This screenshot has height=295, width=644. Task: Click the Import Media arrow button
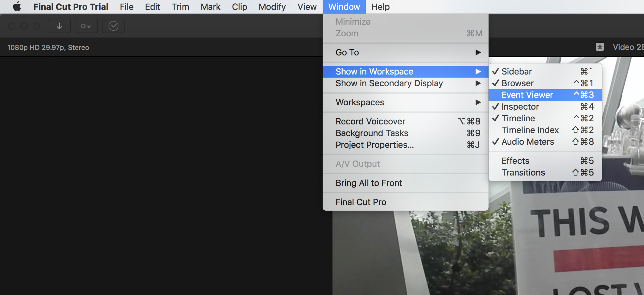59,26
